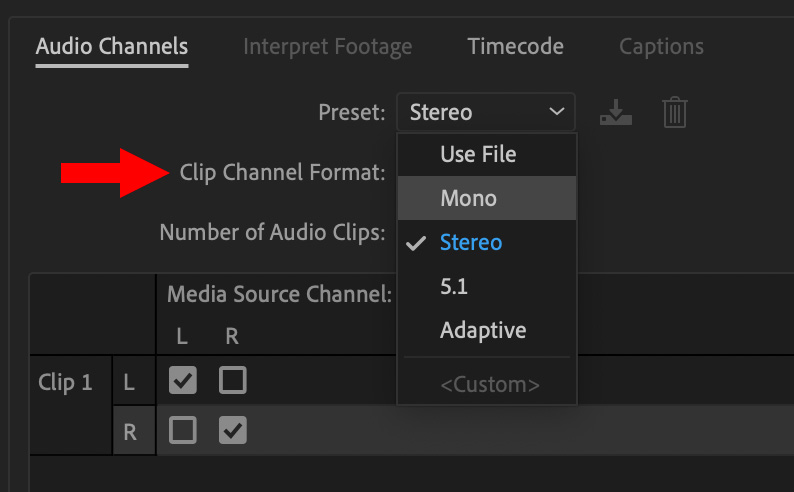Switch to the Timecode tab
The width and height of the screenshot is (794, 492).
click(515, 47)
